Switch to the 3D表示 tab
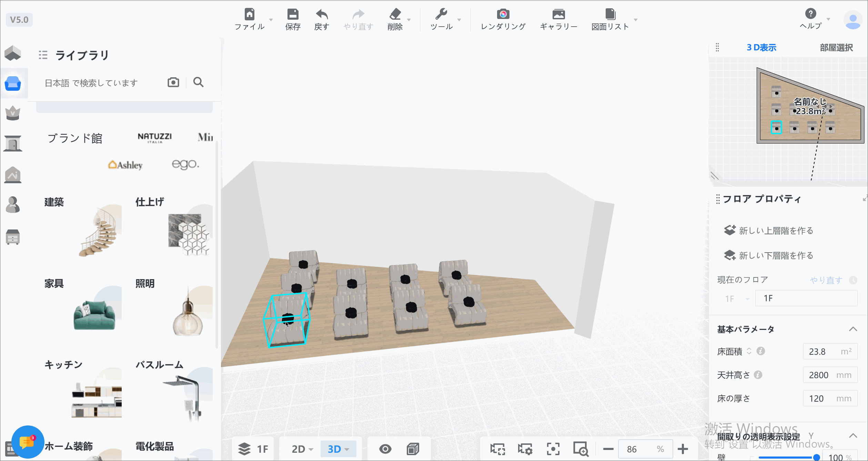Screen dimensions: 868x461 (761, 47)
